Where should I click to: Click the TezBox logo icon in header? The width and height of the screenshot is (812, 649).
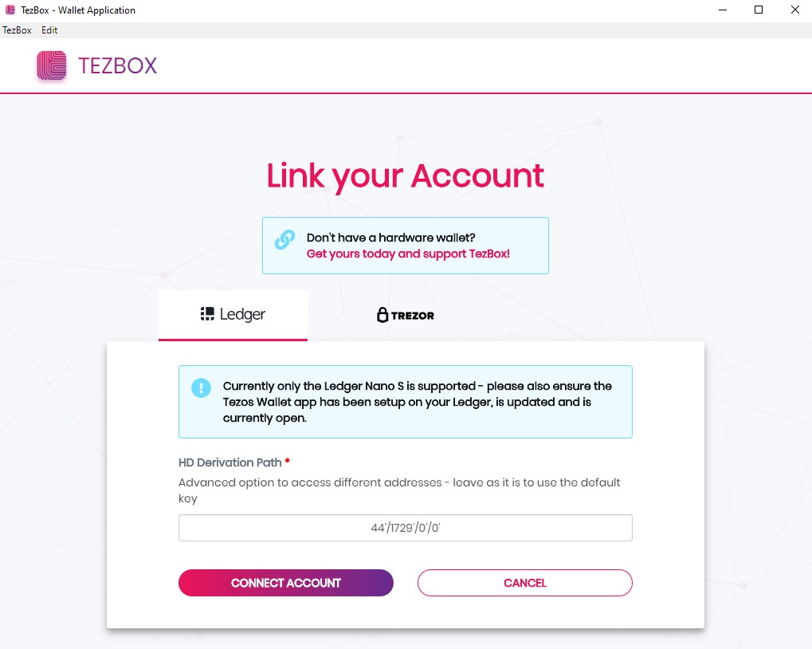(52, 65)
